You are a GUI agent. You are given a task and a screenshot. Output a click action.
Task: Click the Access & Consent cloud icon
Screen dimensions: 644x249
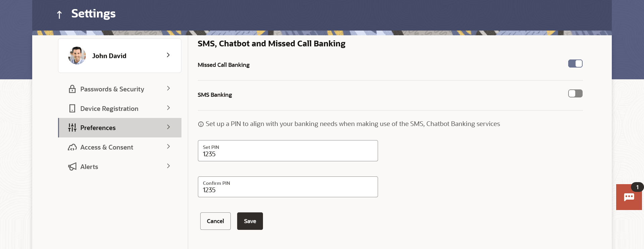pyautogui.click(x=72, y=147)
